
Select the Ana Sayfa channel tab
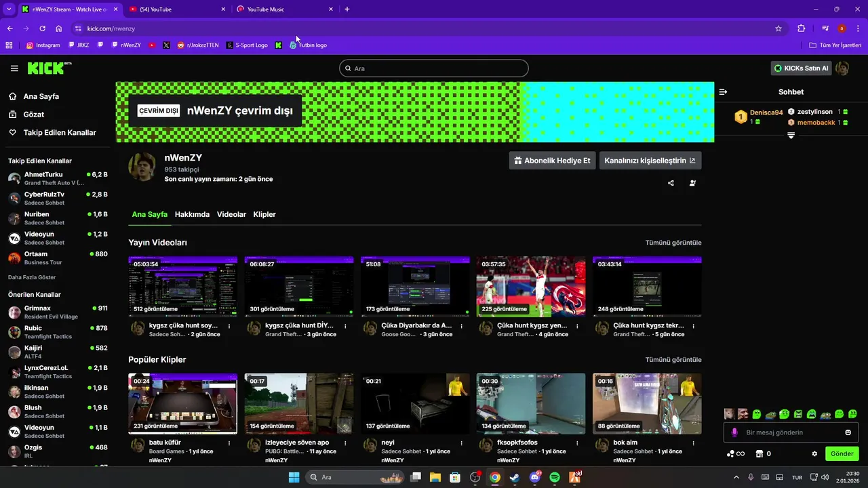pos(149,214)
